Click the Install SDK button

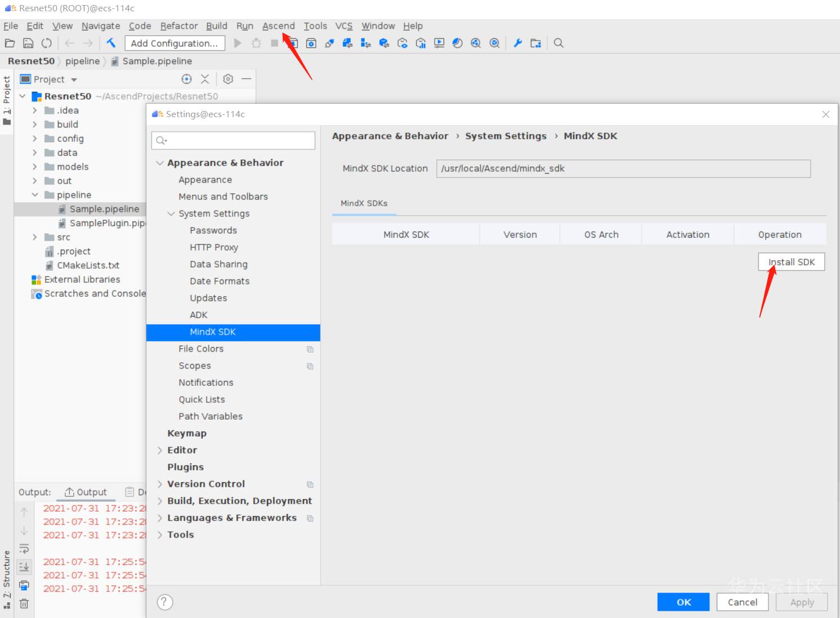coord(792,262)
